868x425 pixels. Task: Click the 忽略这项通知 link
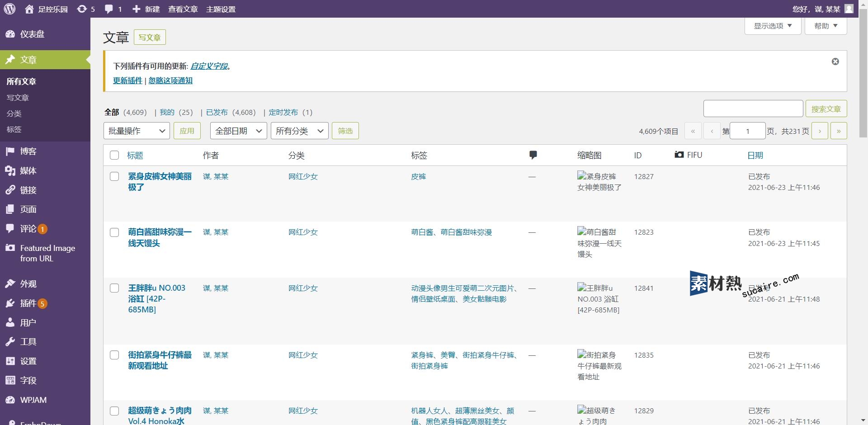pos(170,80)
